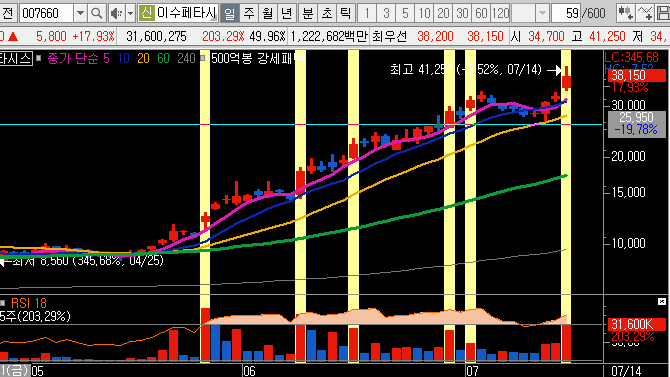Select the 일 daily chart period
The image size is (670, 377).
[x=229, y=13]
